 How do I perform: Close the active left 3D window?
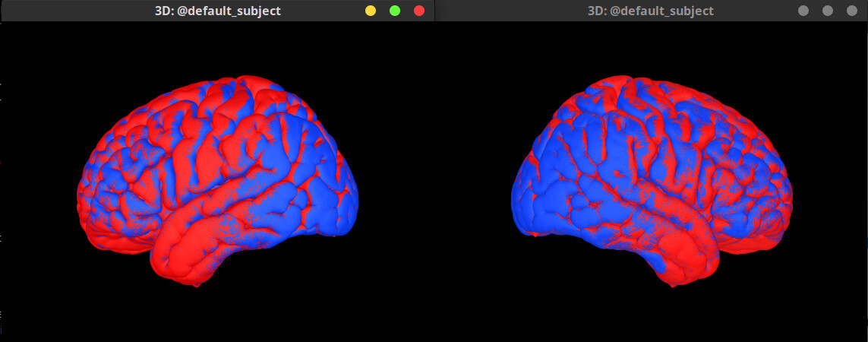point(418,11)
